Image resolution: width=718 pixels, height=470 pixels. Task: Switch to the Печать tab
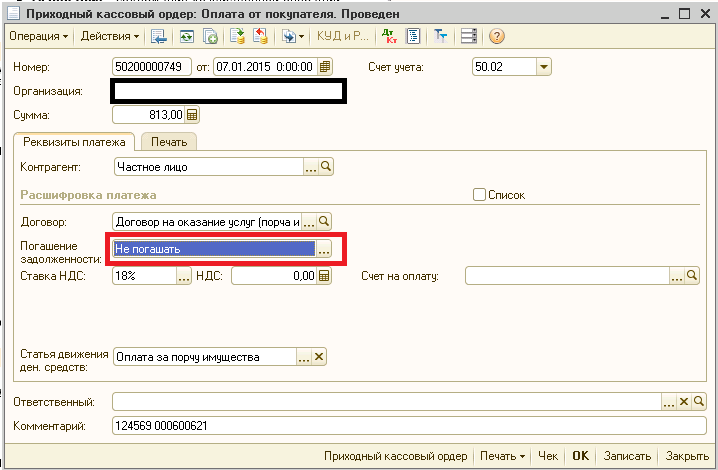(168, 142)
